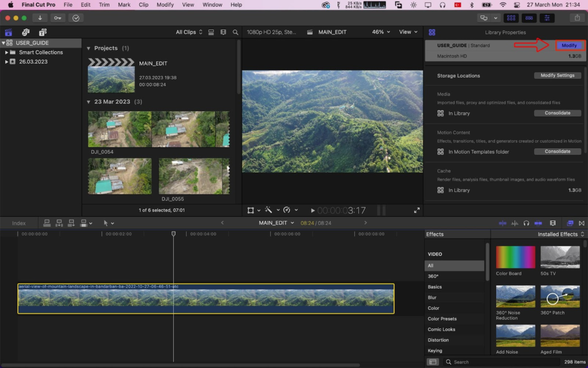Toggle the Effects browser button

[x=570, y=223]
